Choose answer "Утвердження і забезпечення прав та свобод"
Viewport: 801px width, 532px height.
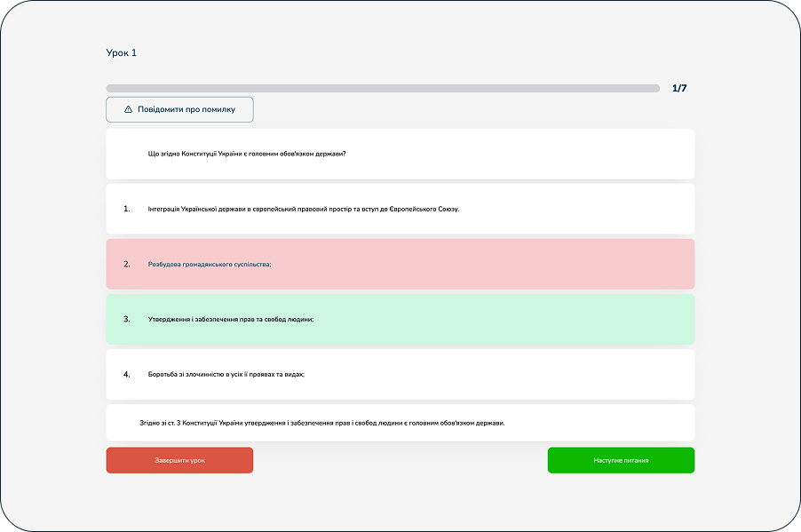231,319
